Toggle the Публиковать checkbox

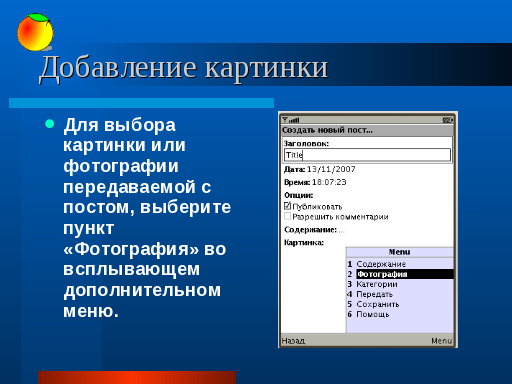287,206
